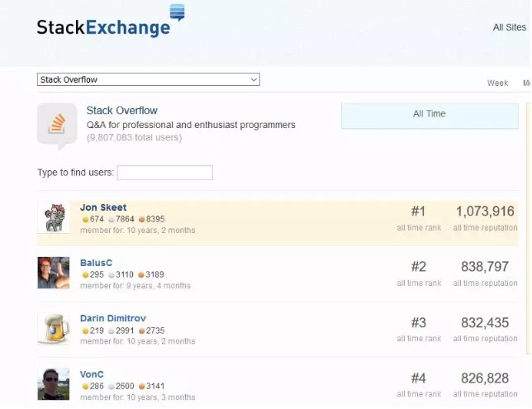This screenshot has height=409, width=532.
Task: Click Darin Dimitrov's beer mug avatar
Action: point(54,328)
